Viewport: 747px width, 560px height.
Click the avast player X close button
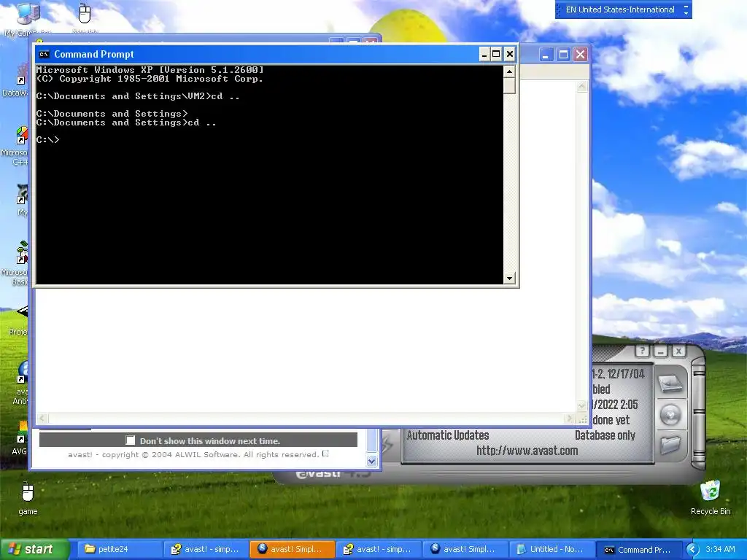(678, 351)
